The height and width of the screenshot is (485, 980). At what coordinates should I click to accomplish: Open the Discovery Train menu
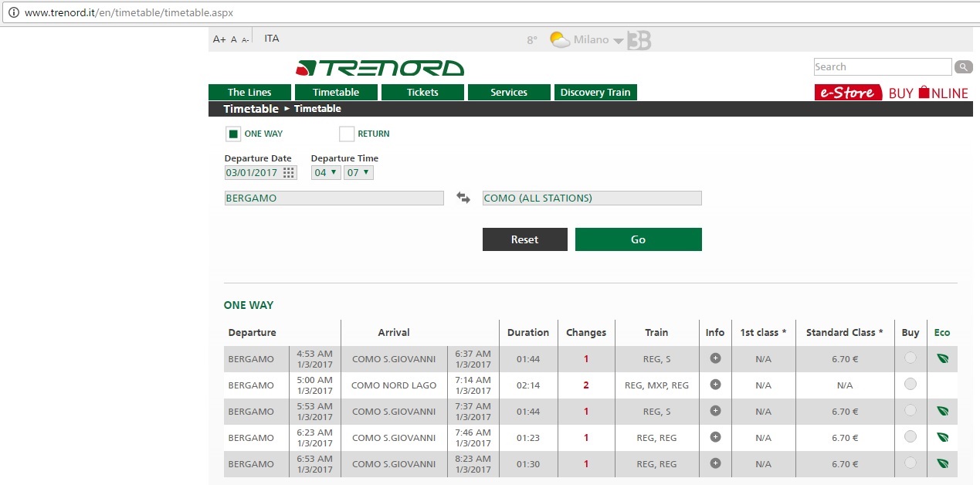click(595, 93)
